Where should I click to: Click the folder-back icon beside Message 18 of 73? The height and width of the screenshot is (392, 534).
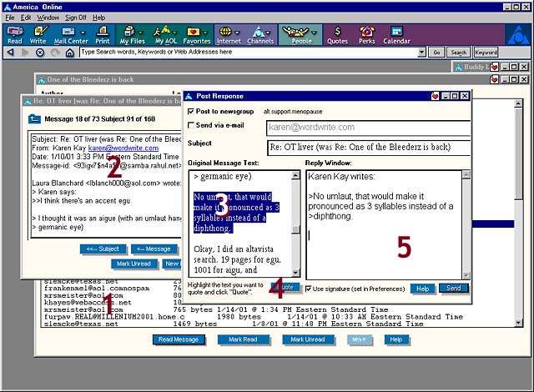(34, 118)
